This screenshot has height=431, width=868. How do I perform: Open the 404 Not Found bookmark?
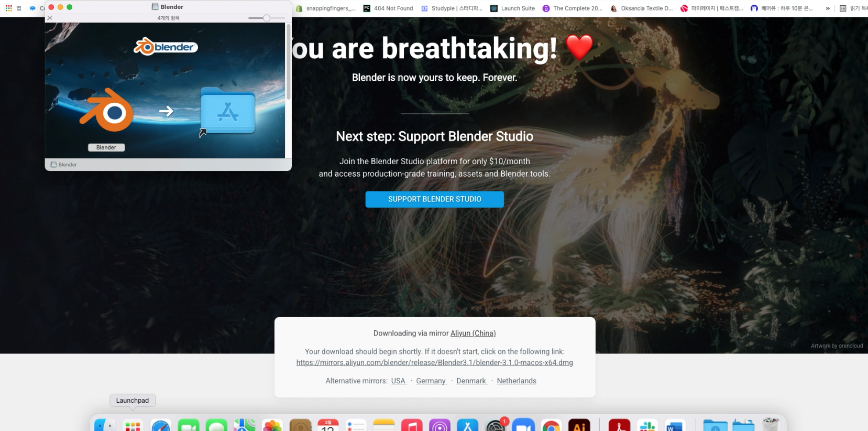388,8
